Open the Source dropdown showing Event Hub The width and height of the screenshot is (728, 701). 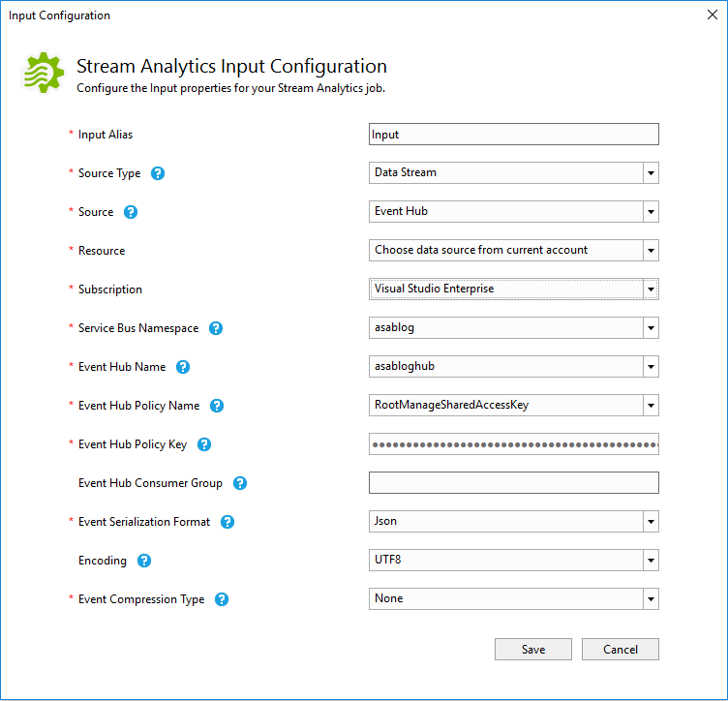pyautogui.click(x=514, y=211)
